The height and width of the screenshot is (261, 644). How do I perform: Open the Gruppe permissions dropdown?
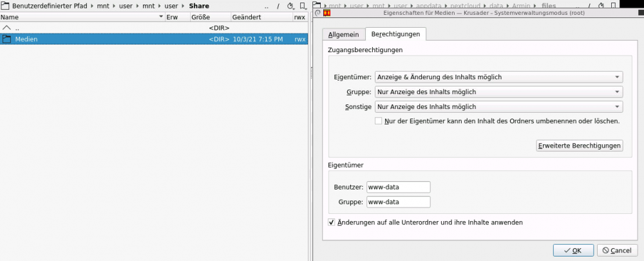498,92
